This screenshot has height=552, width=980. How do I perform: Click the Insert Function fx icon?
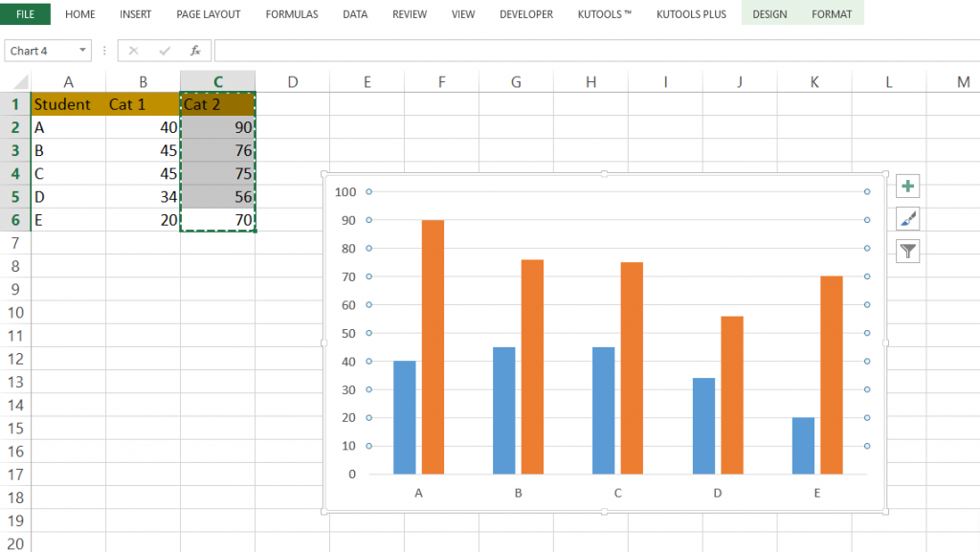point(197,50)
